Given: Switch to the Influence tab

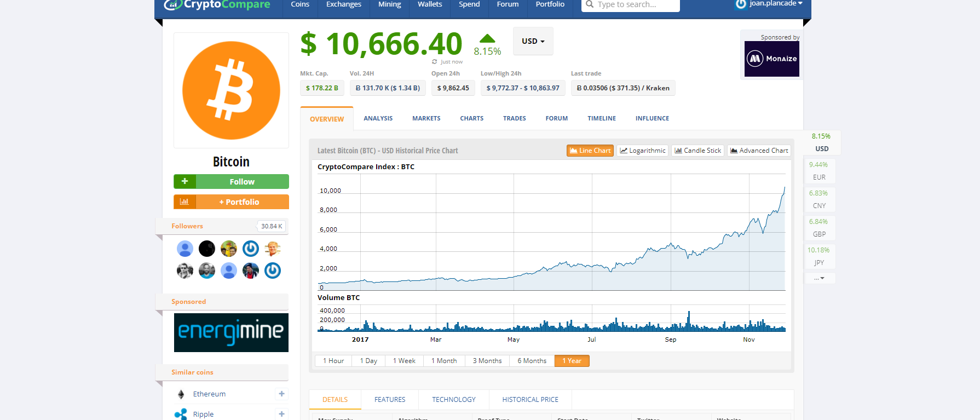Looking at the screenshot, I should click(x=653, y=118).
